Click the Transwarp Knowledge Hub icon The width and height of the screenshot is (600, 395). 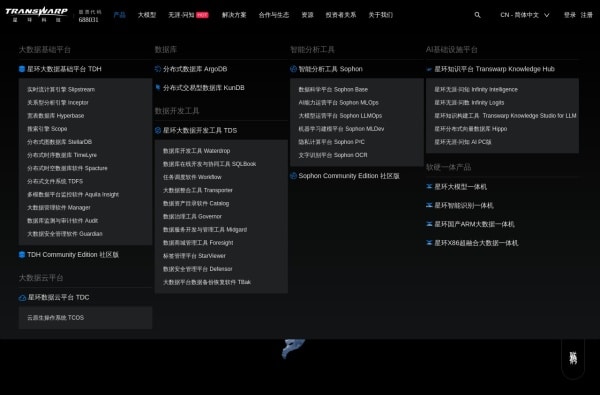point(429,69)
